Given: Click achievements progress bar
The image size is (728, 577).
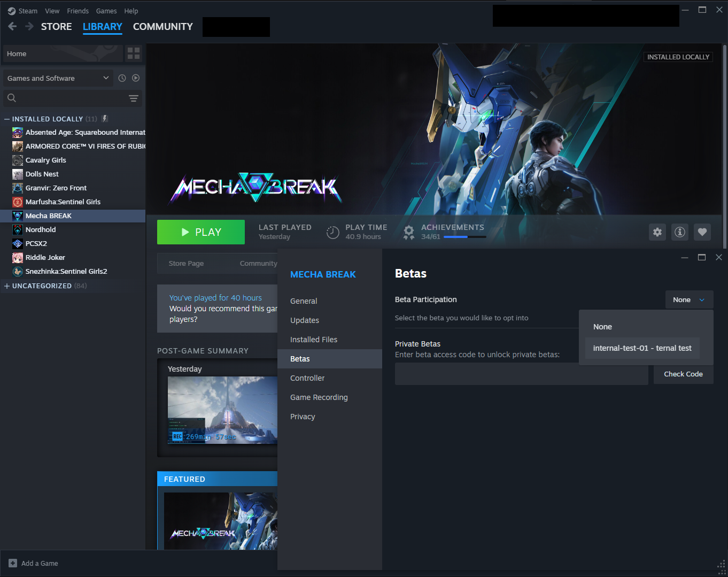Looking at the screenshot, I should click(x=464, y=237).
